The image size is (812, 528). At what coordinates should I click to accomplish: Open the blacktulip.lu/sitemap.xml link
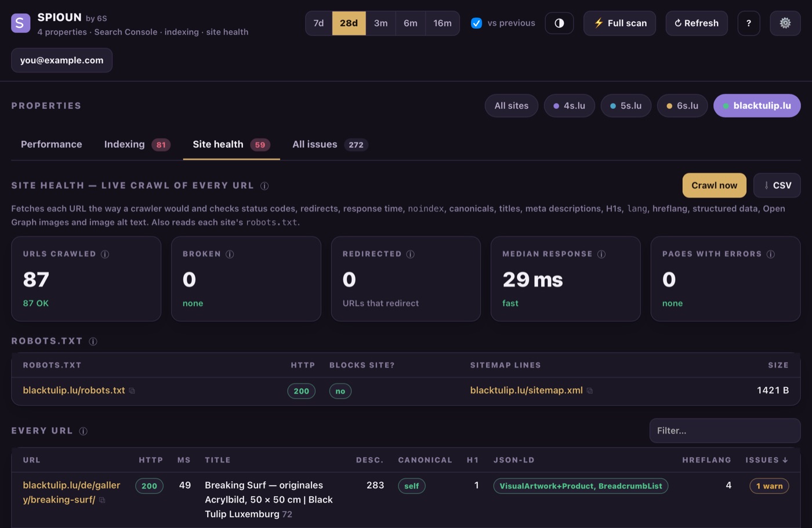click(526, 391)
